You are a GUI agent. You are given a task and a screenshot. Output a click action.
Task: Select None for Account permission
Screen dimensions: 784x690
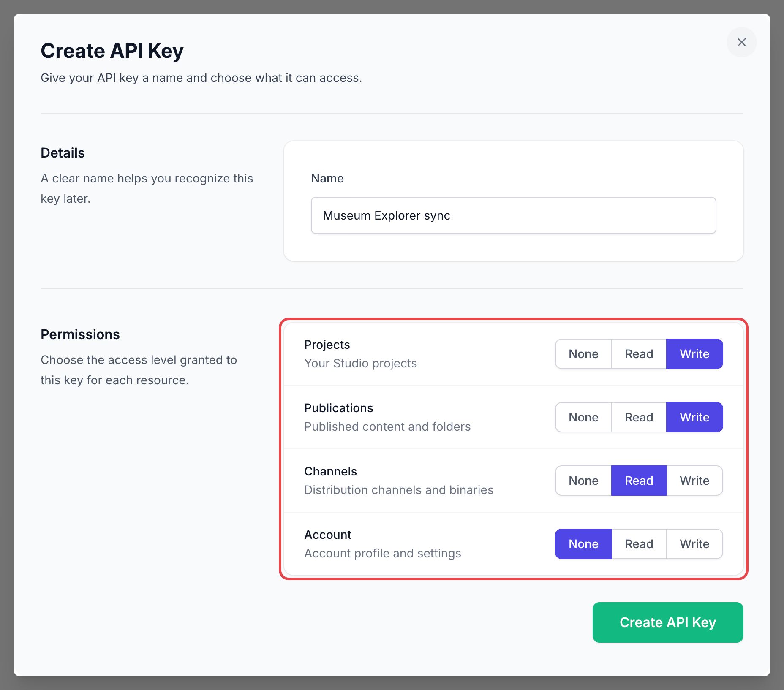[x=583, y=544]
